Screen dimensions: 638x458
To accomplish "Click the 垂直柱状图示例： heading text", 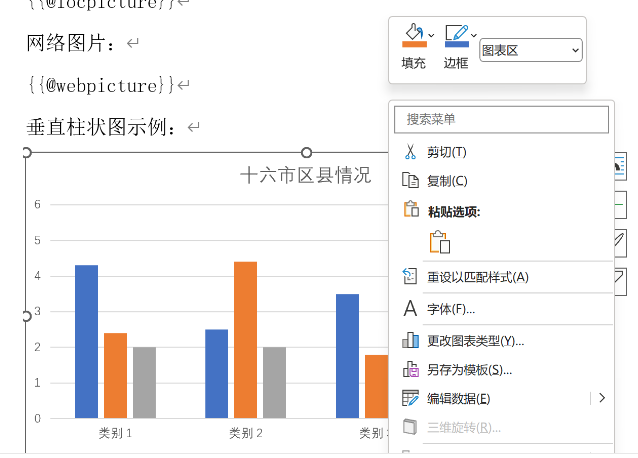I will point(101,127).
